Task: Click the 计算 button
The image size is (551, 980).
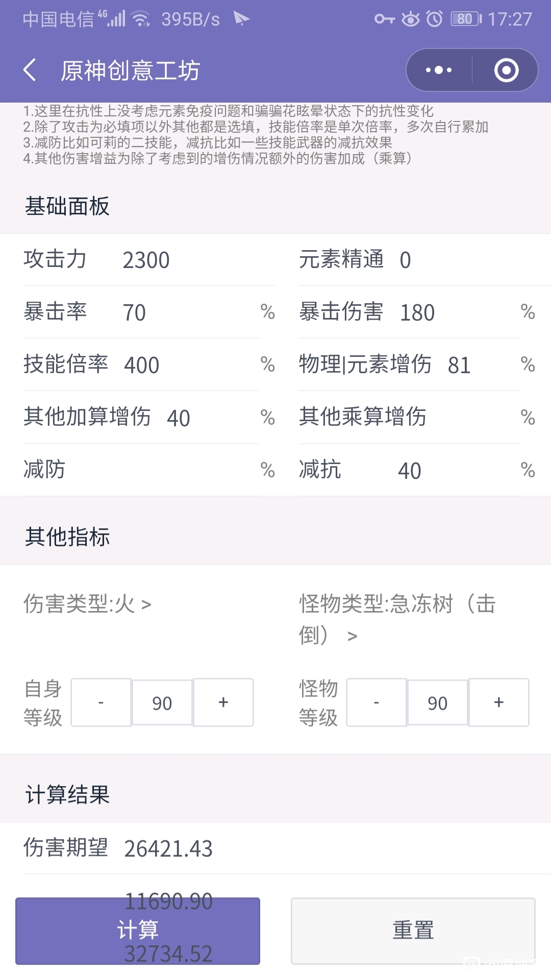Action: click(138, 931)
